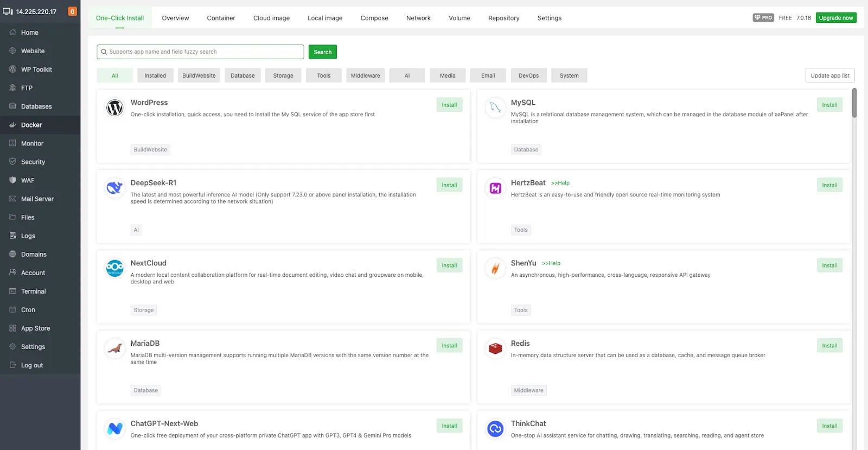
Task: Switch to the Compose tab
Action: [374, 18]
